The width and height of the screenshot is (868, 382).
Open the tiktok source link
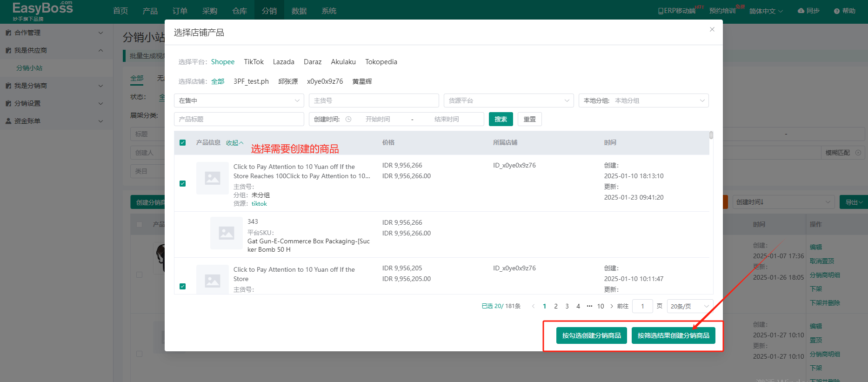point(259,204)
